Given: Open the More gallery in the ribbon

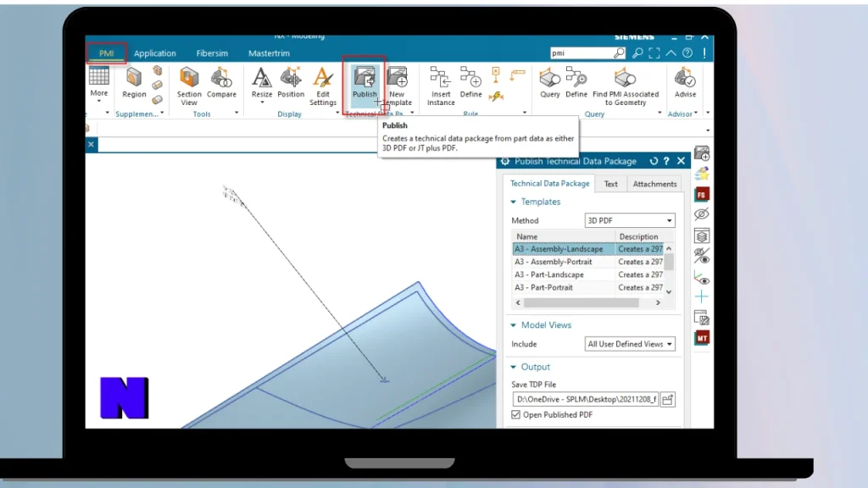Looking at the screenshot, I should tap(99, 84).
